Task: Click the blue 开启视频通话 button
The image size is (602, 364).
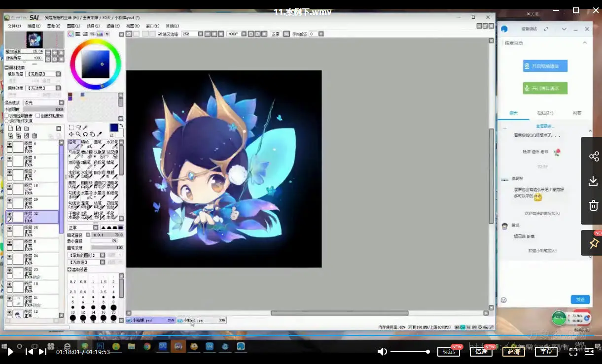Action: pos(545,66)
